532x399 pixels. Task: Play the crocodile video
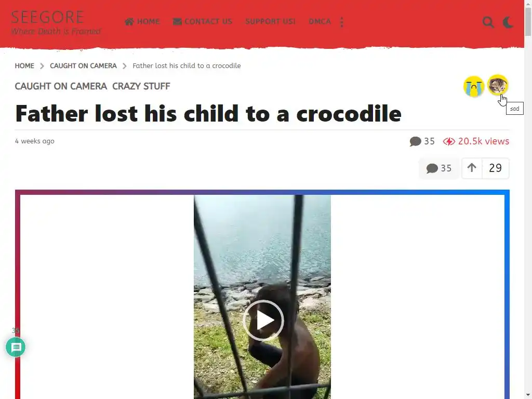coord(263,320)
